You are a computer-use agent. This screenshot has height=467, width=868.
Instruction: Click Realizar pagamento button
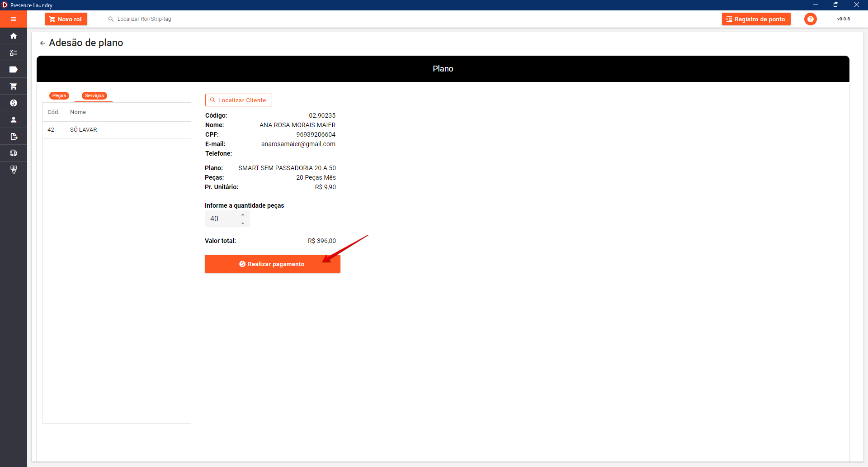(x=273, y=264)
